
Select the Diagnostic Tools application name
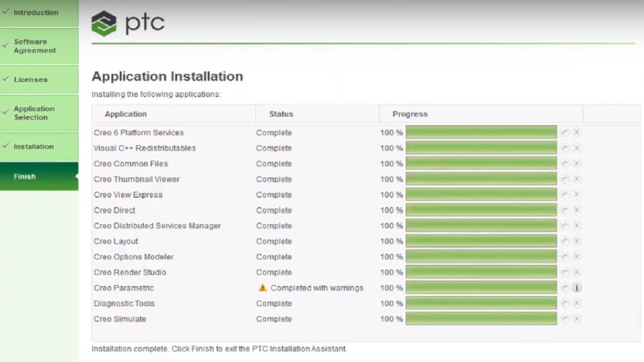coord(124,304)
